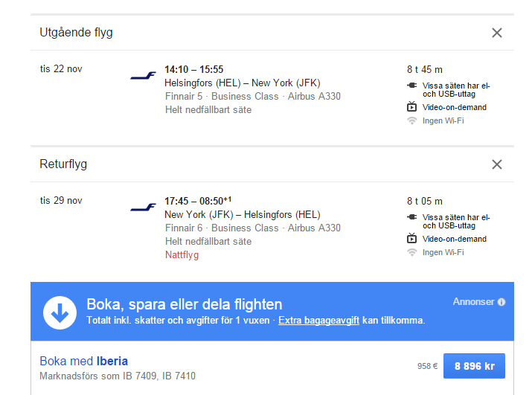Click outbound Video-on-demand icon
Image resolution: width=532 pixels, height=395 pixels.
tap(411, 107)
